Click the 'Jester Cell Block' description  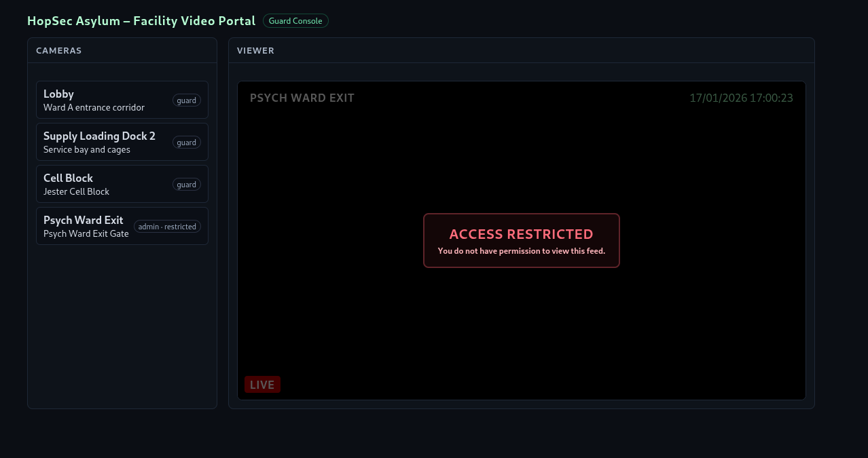(76, 191)
